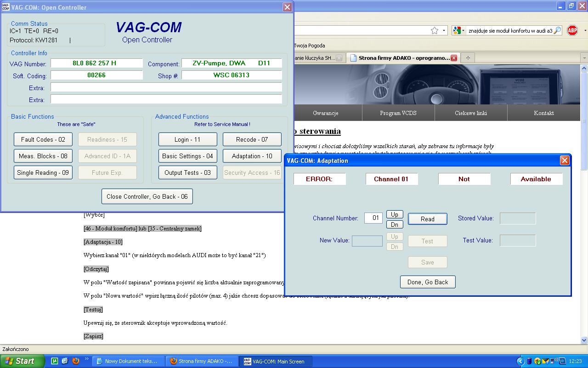The width and height of the screenshot is (588, 368).
Task: Click the browser vertical scrollbar thumb
Action: tap(584, 122)
